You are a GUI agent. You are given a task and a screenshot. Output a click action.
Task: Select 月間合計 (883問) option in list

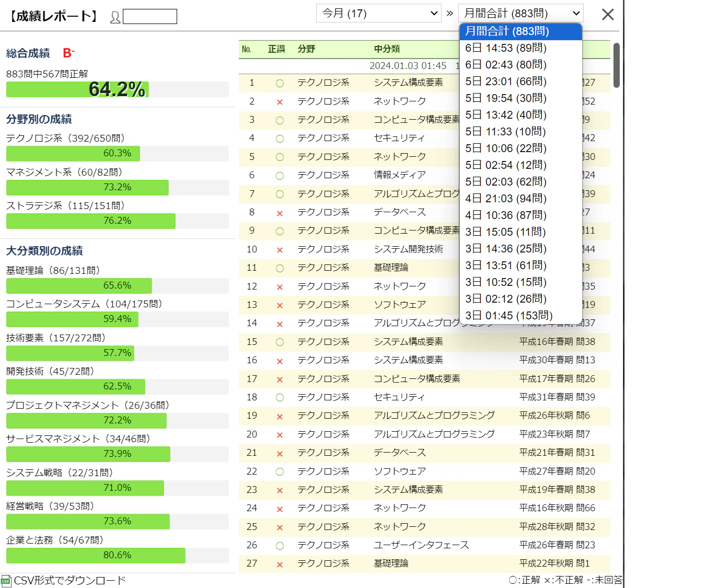coord(521,31)
